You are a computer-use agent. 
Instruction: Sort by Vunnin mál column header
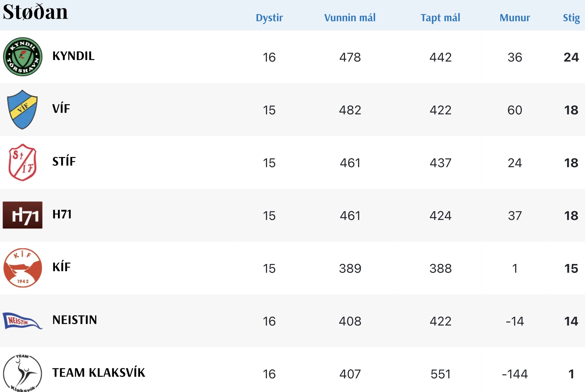click(x=350, y=18)
